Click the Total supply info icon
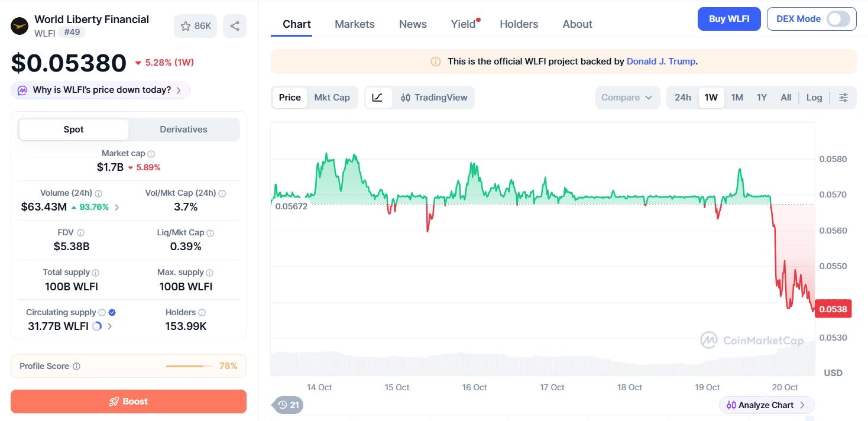This screenshot has height=421, width=868. coord(96,273)
